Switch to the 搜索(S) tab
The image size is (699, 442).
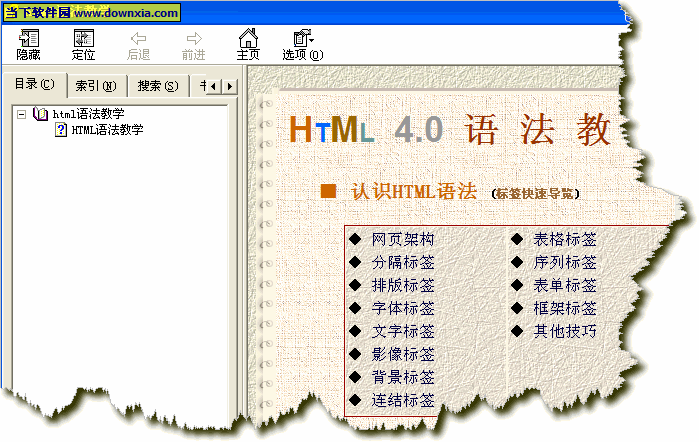point(157,85)
